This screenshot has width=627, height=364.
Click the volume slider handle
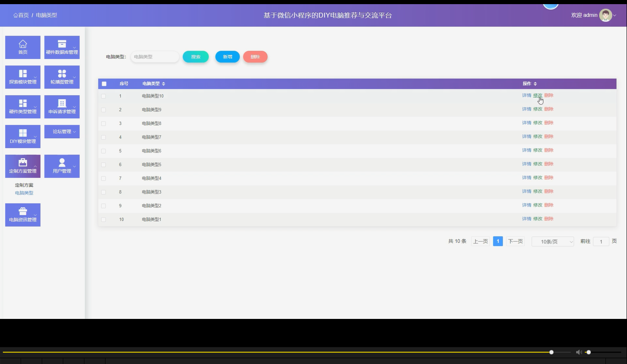click(589, 352)
